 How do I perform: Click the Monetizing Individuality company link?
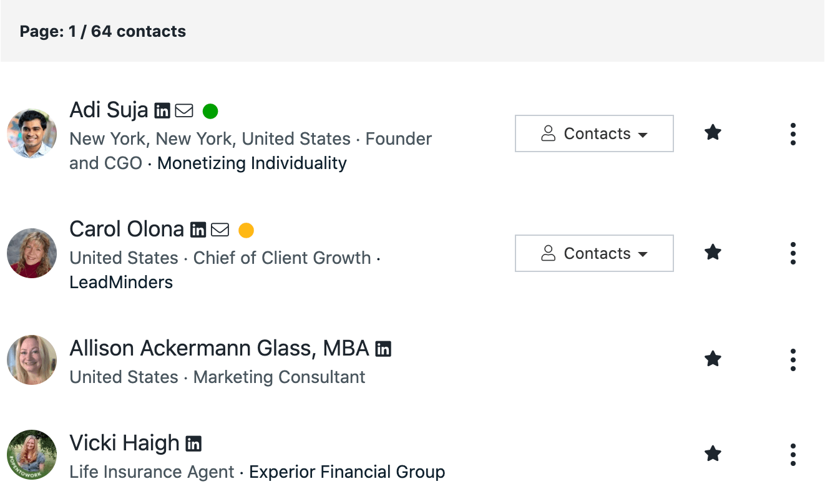[251, 163]
